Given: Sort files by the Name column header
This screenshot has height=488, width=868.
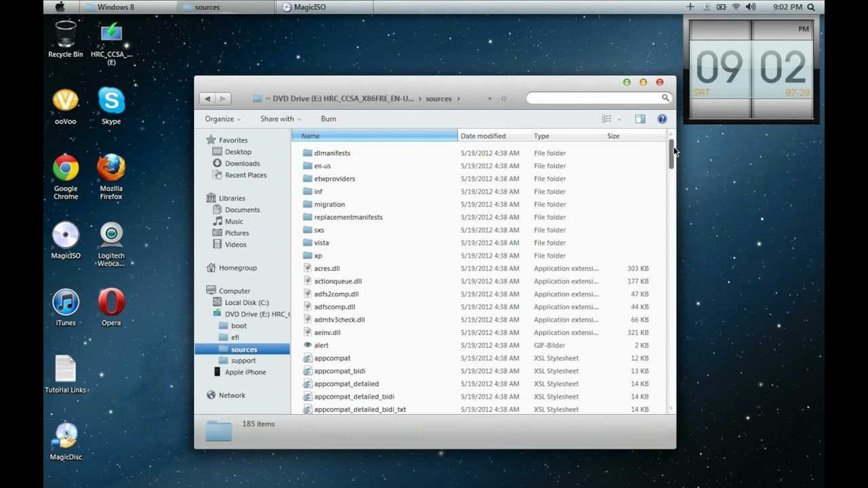Looking at the screenshot, I should click(x=374, y=136).
